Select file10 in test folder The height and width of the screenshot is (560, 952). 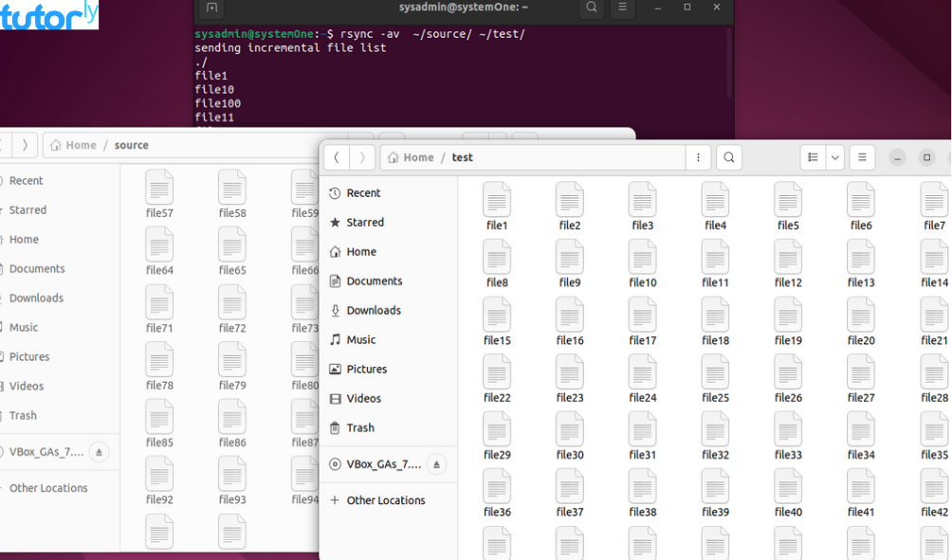coord(642,263)
